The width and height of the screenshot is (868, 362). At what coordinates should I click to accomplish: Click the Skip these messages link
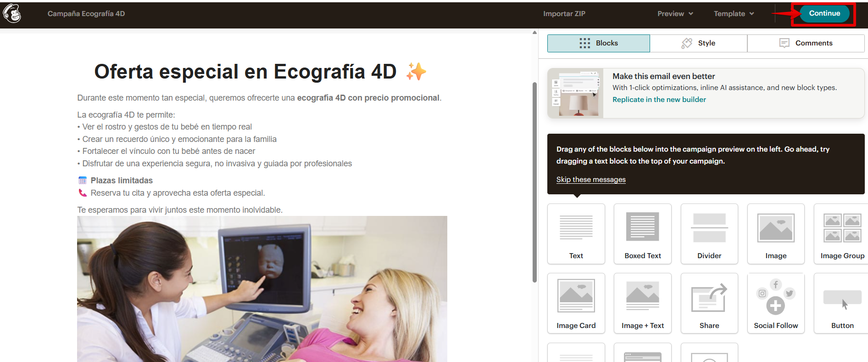[x=591, y=180]
